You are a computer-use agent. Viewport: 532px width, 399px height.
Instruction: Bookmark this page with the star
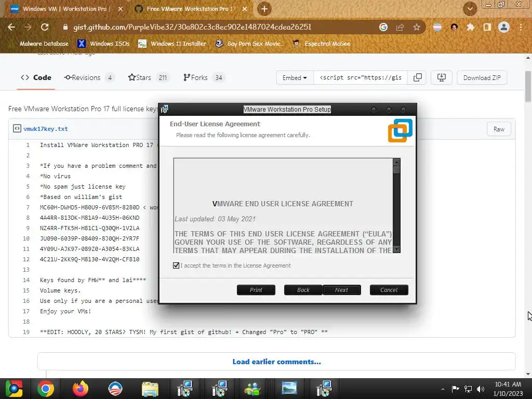pos(417,27)
